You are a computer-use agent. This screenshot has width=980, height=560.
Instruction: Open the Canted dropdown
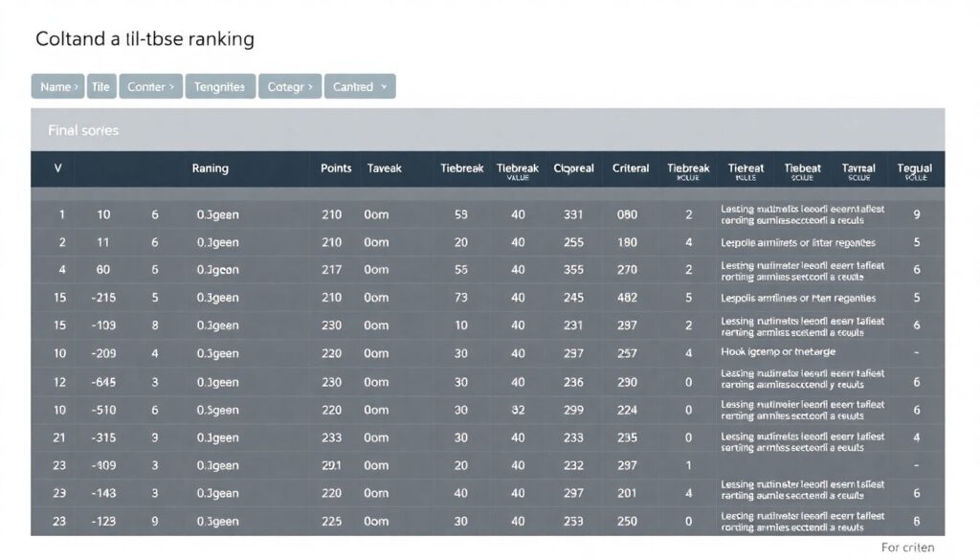coord(360,87)
